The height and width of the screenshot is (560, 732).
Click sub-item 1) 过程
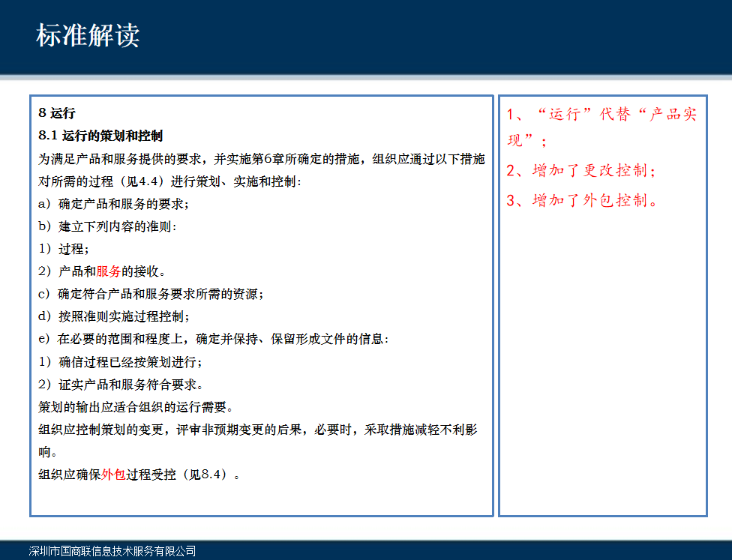64,249
